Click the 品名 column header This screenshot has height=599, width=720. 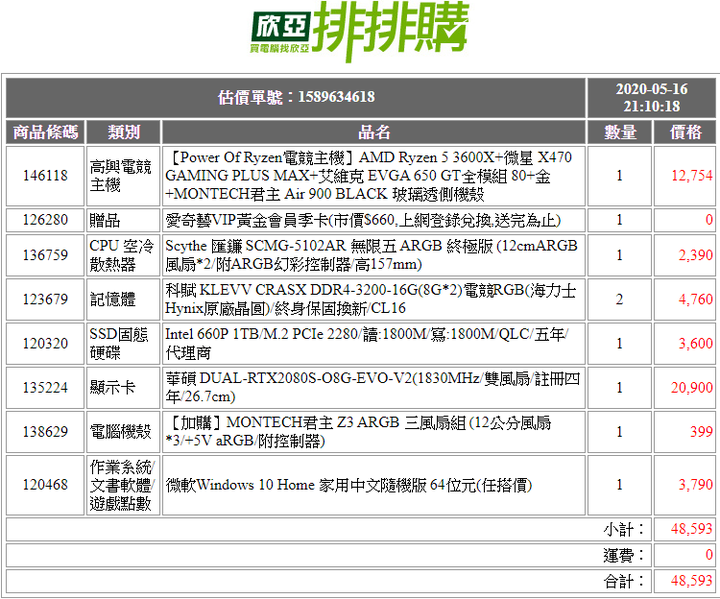point(374,132)
